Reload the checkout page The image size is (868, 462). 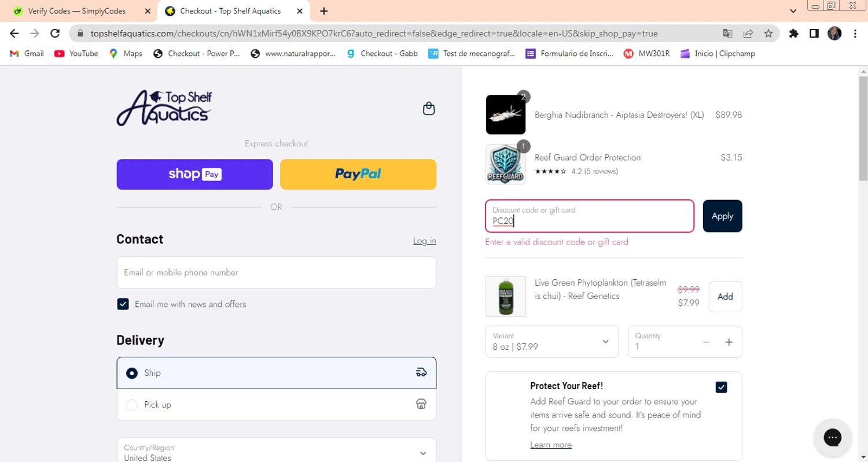point(55,34)
